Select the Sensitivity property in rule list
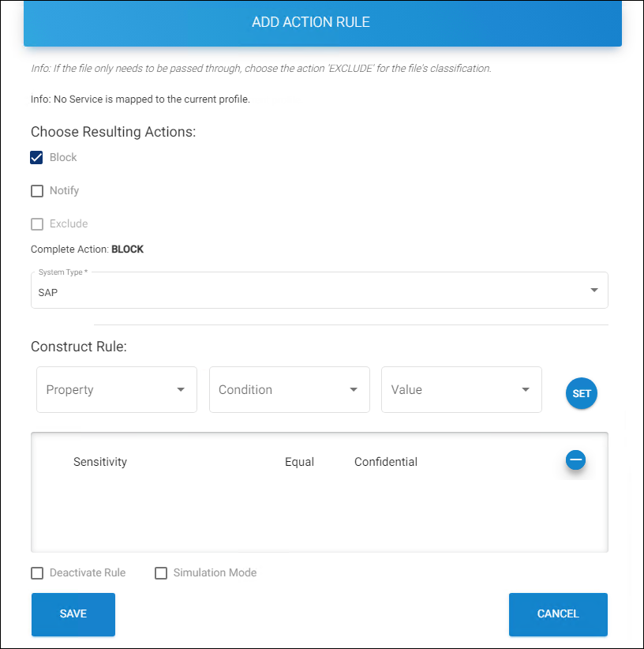Viewport: 644px width, 649px height. click(100, 462)
